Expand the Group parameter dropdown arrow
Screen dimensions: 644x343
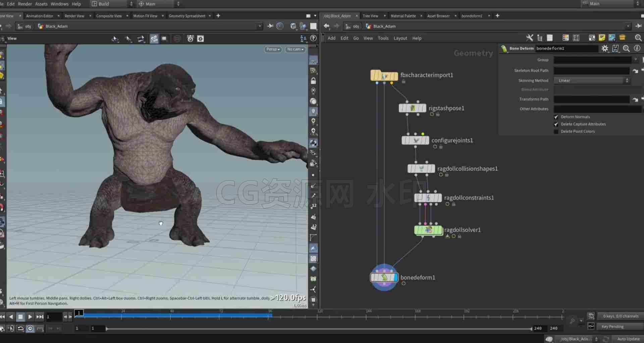tap(635, 60)
